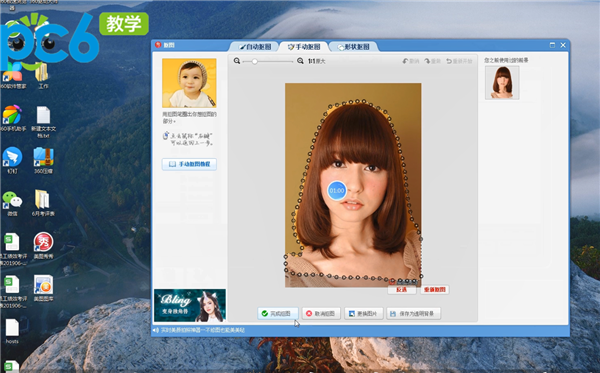This screenshot has height=373, width=600.
Task: Launch 美图图库 desktop shortcut
Action: [x=43, y=288]
